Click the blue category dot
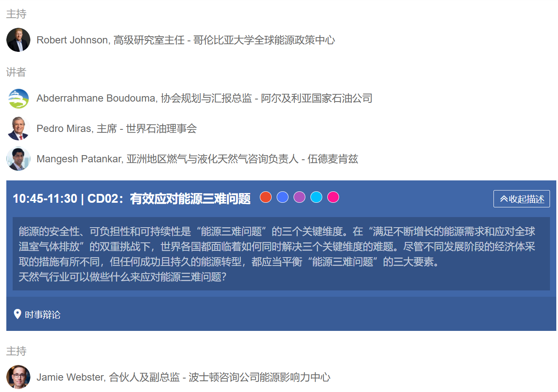Viewport: 558px width, 392px height. 283,197
